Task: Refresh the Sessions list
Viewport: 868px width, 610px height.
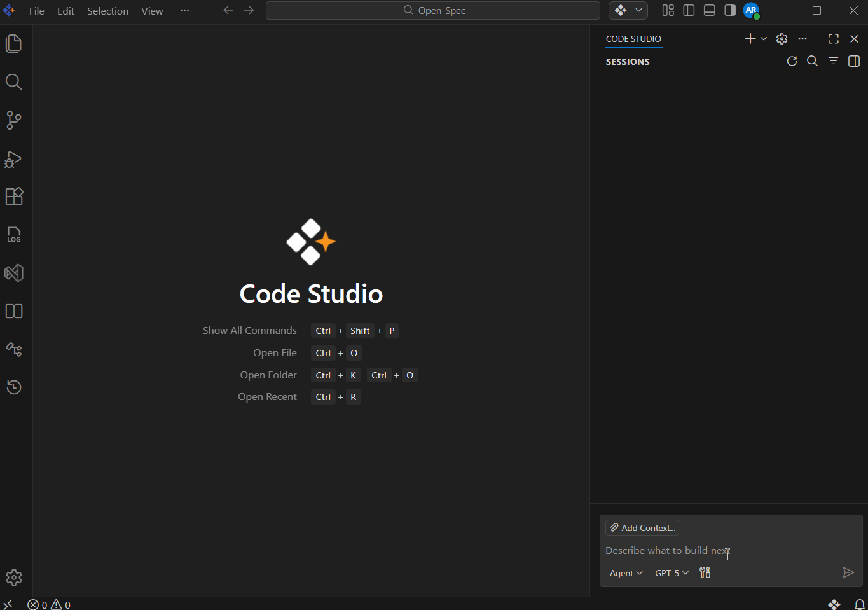Action: (792, 61)
